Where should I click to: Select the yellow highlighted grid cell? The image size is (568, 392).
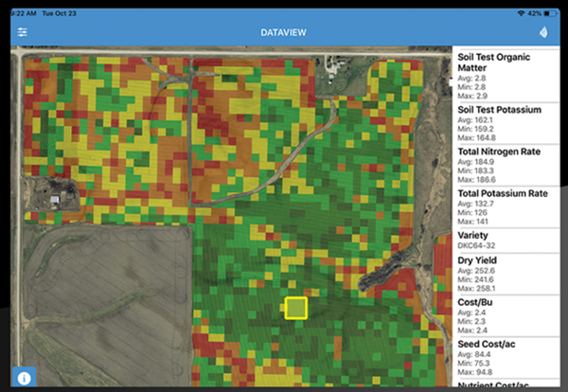(296, 309)
